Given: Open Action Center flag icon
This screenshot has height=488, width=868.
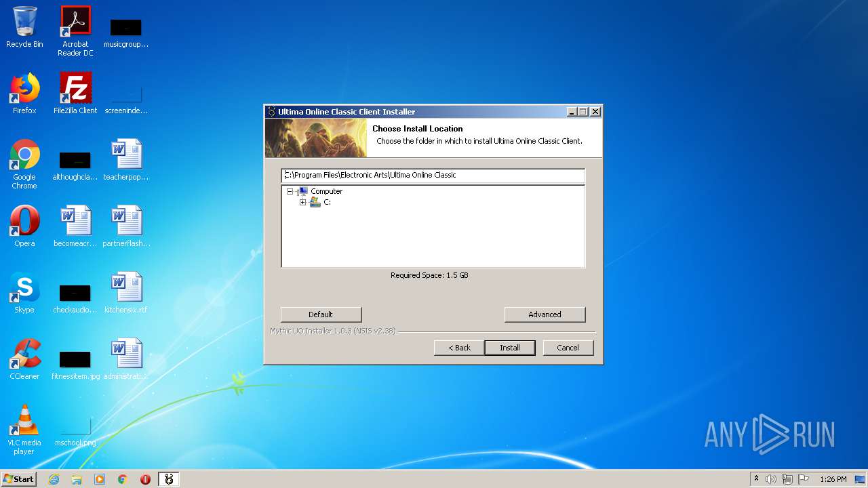Looking at the screenshot, I should click(804, 479).
